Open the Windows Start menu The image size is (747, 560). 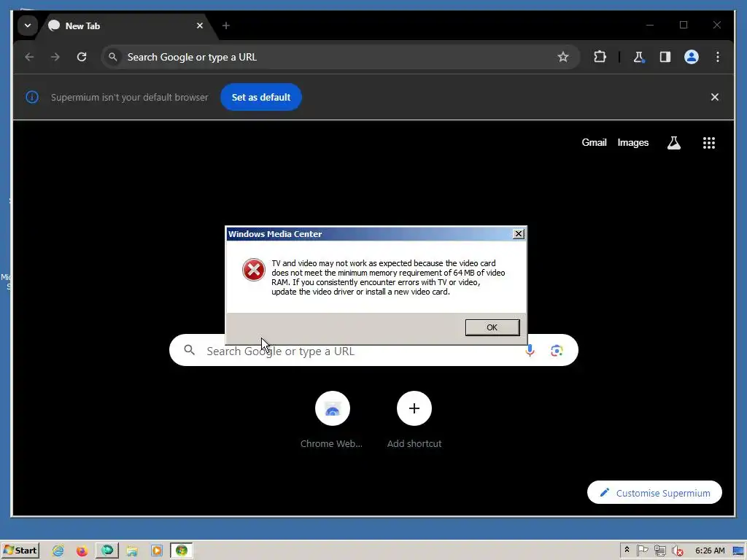pos(20,551)
